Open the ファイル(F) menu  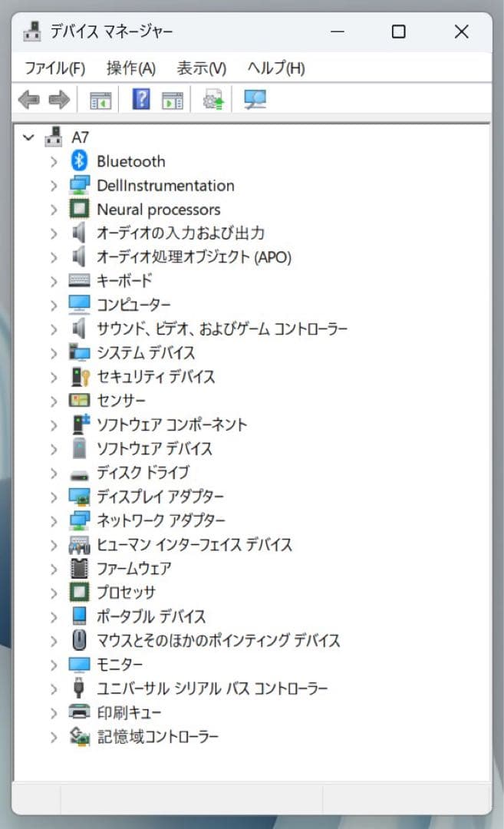point(54,68)
